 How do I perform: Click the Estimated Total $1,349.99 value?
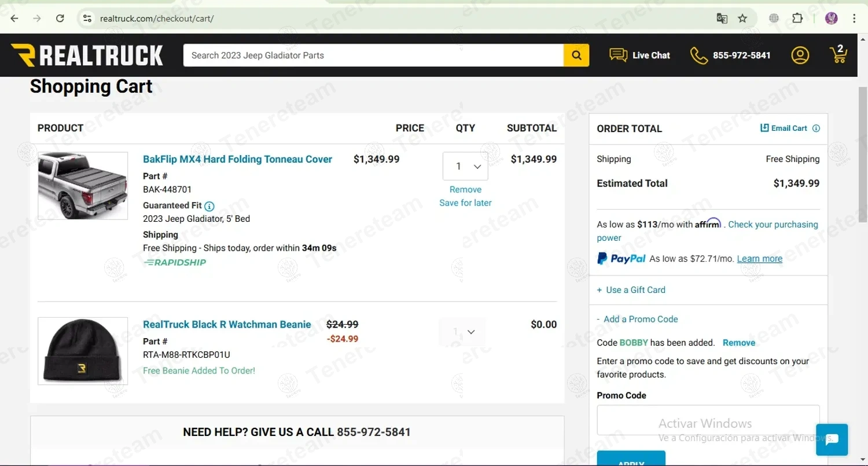(796, 184)
